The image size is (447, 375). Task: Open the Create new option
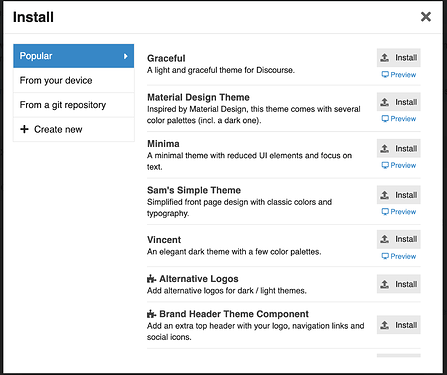(x=74, y=129)
